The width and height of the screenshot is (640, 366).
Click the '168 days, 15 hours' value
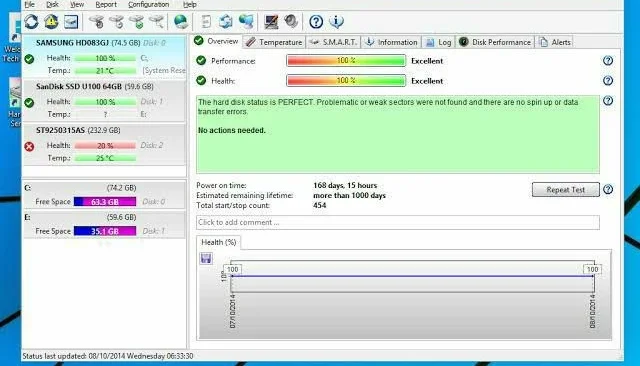coord(345,186)
